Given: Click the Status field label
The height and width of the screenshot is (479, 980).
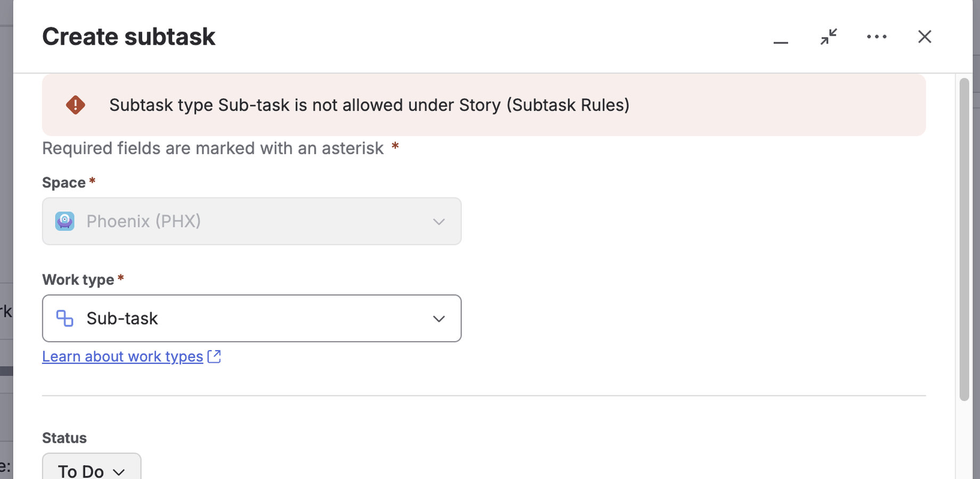Looking at the screenshot, I should point(64,438).
